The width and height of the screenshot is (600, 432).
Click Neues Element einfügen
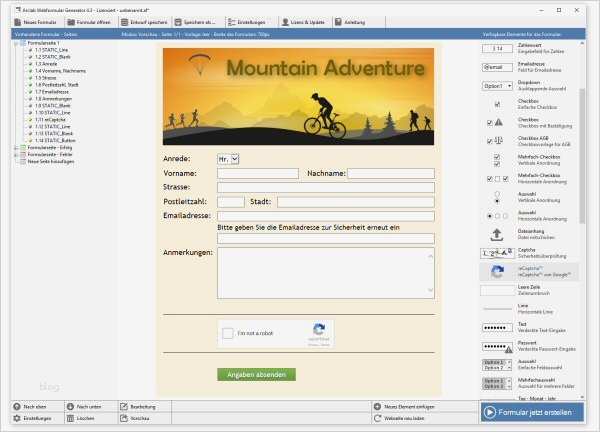point(404,407)
